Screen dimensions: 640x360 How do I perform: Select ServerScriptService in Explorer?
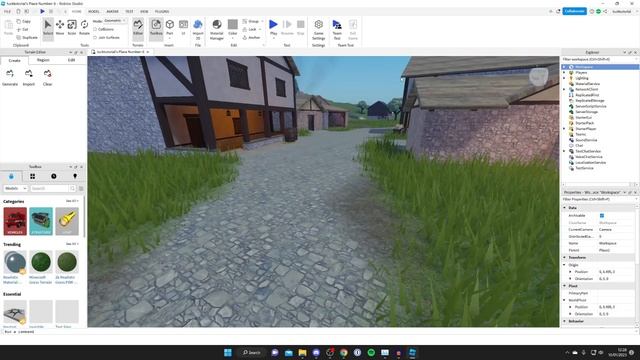click(x=590, y=106)
